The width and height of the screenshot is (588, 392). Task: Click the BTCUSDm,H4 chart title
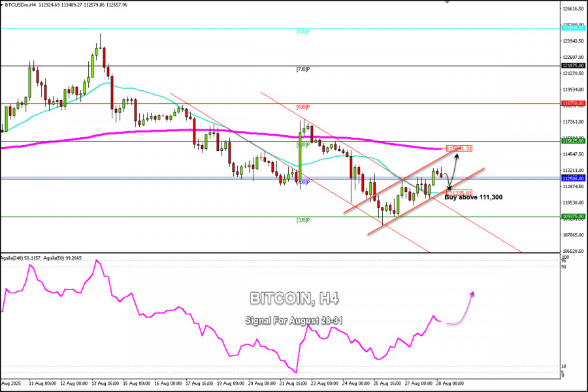tap(20, 5)
